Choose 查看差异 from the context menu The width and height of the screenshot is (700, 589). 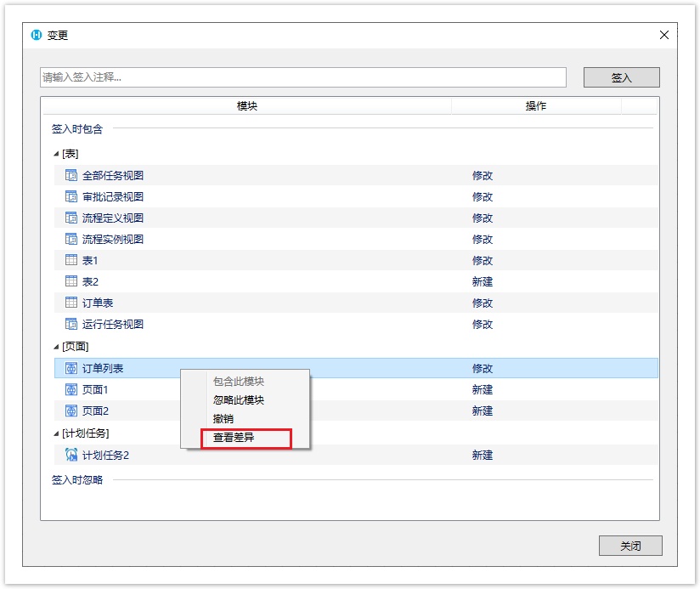pos(234,439)
